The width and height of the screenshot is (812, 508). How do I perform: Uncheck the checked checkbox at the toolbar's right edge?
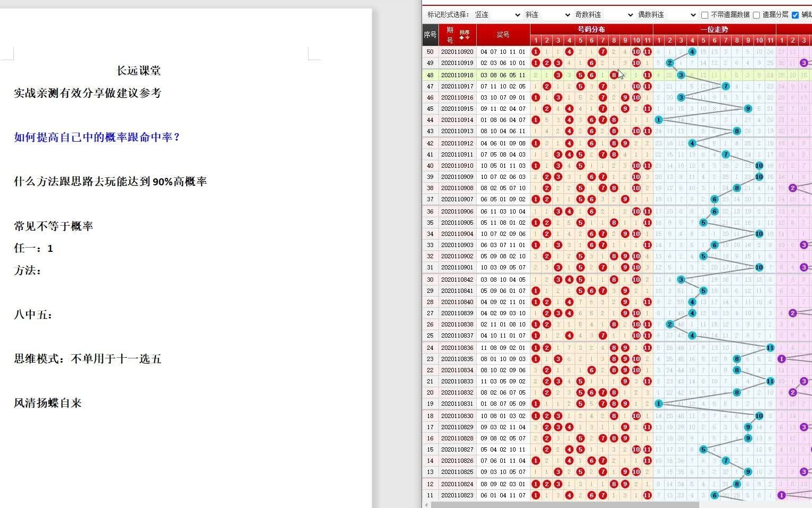pos(795,15)
